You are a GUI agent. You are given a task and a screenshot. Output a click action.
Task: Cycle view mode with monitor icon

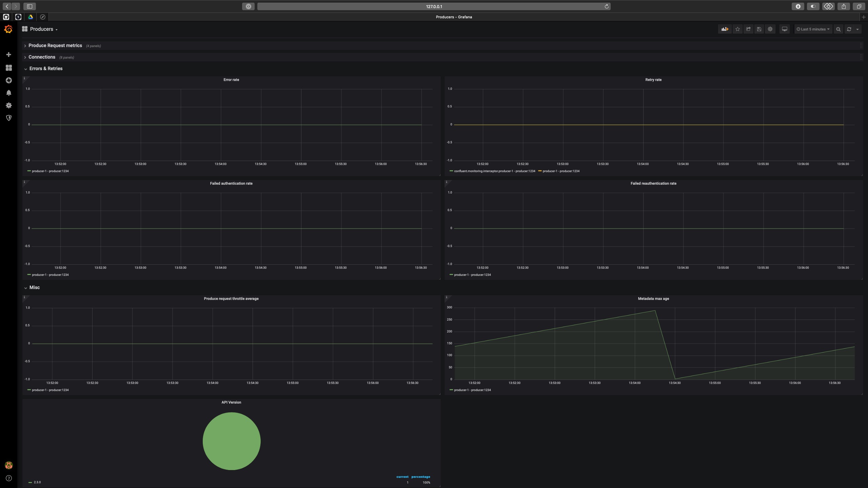pos(785,29)
